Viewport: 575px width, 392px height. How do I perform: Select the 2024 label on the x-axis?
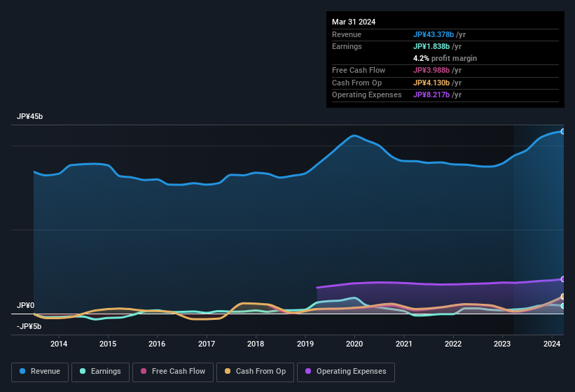(x=551, y=344)
